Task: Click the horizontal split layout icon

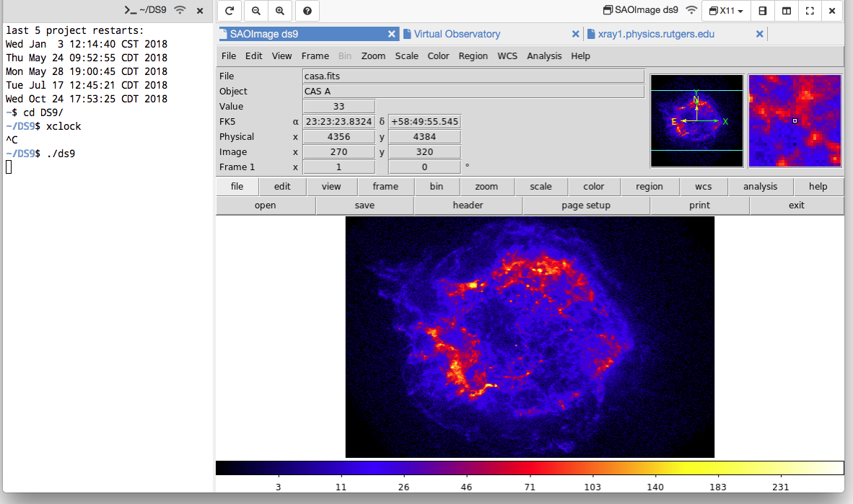Action: (x=763, y=11)
